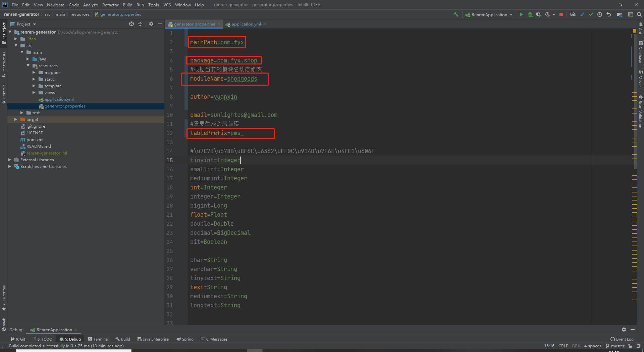
Task: Open the Favorites side panel
Action: click(4, 298)
